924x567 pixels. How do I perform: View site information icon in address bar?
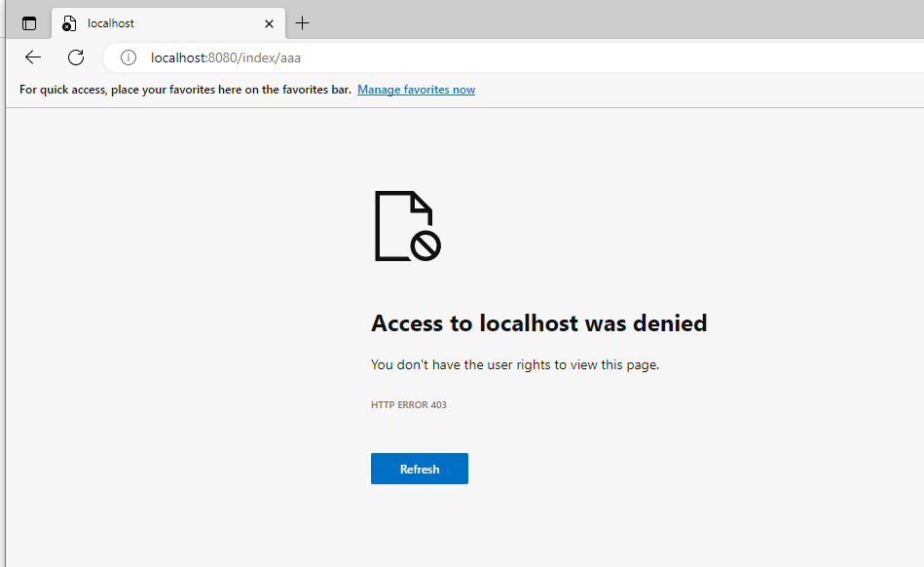(128, 57)
